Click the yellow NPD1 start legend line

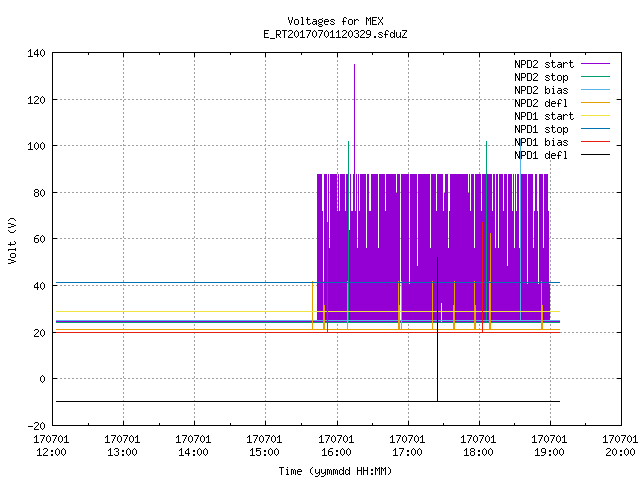tap(595, 116)
